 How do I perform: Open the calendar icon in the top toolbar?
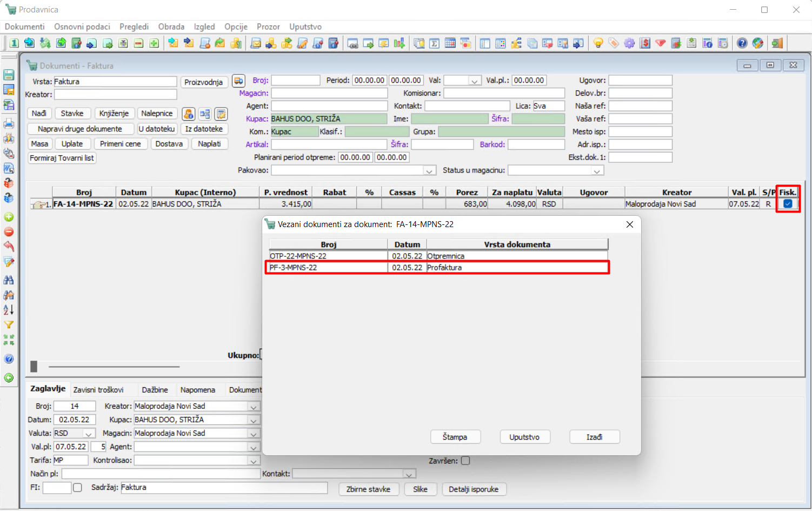point(450,43)
